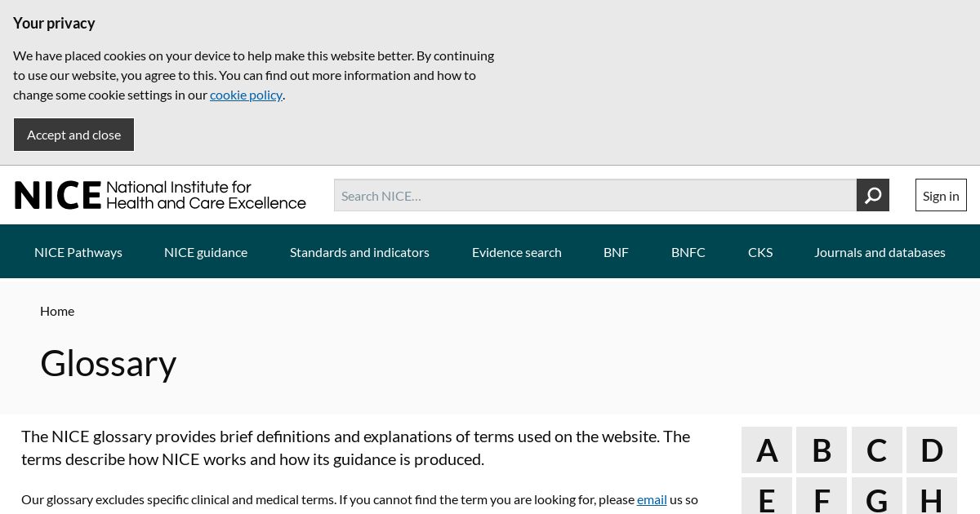Jump to glossary letter D

coord(932,450)
